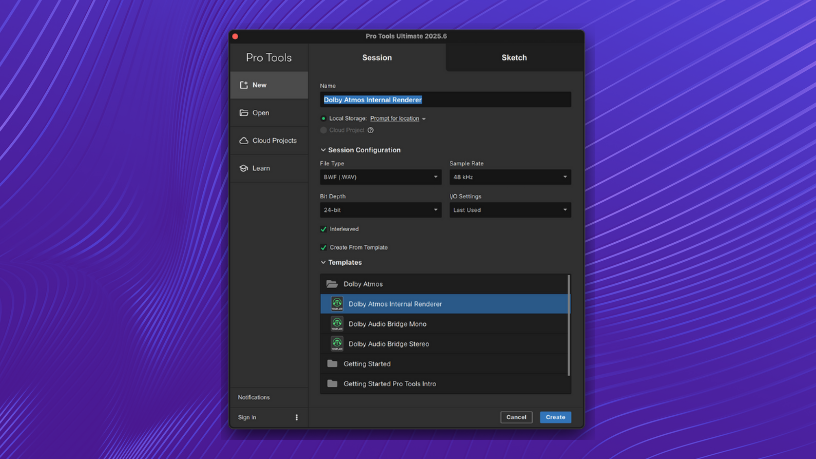Click the Dolby Audio Bridge Mono template icon
This screenshot has height=459, width=816.
coord(337,324)
